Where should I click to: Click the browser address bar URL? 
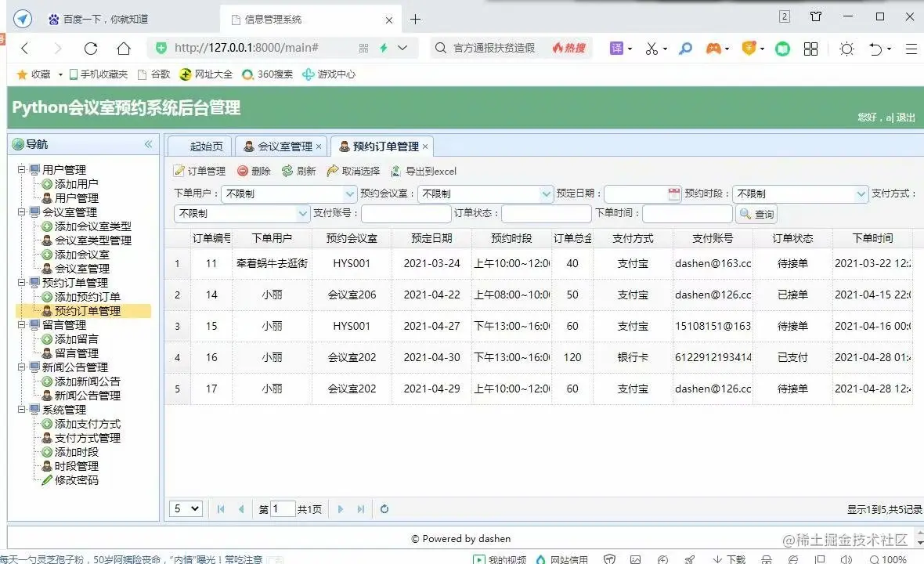tap(247, 48)
